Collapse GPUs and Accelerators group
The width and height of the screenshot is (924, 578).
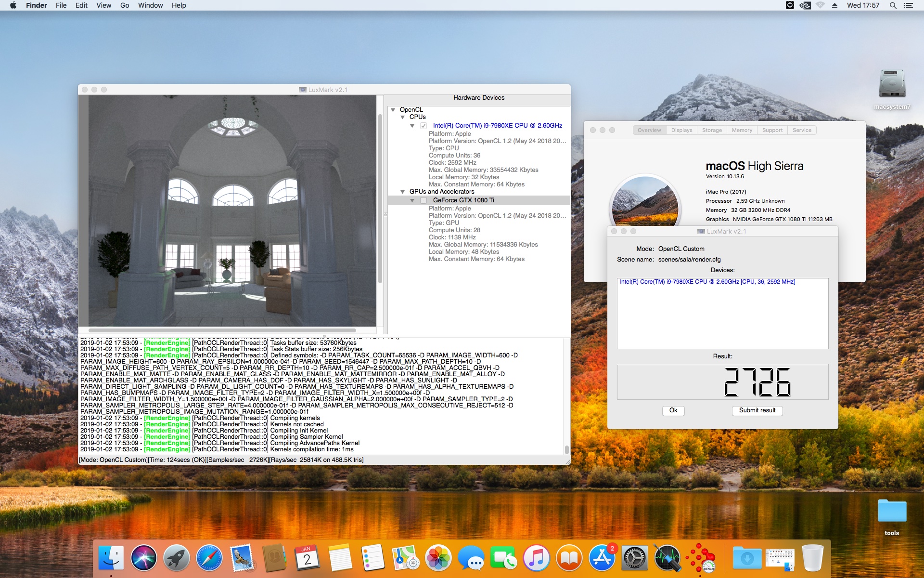tap(403, 192)
